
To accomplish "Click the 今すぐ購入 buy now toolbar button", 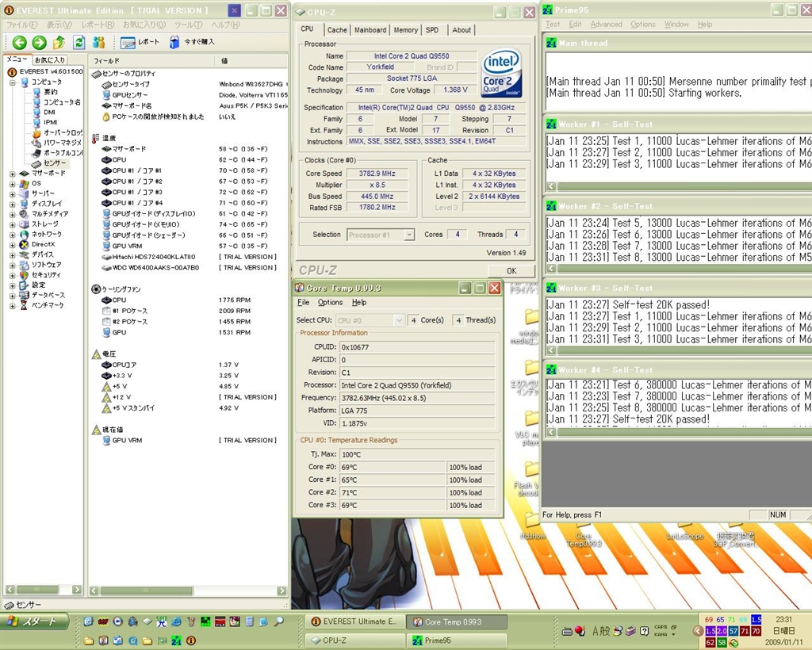I will [192, 42].
